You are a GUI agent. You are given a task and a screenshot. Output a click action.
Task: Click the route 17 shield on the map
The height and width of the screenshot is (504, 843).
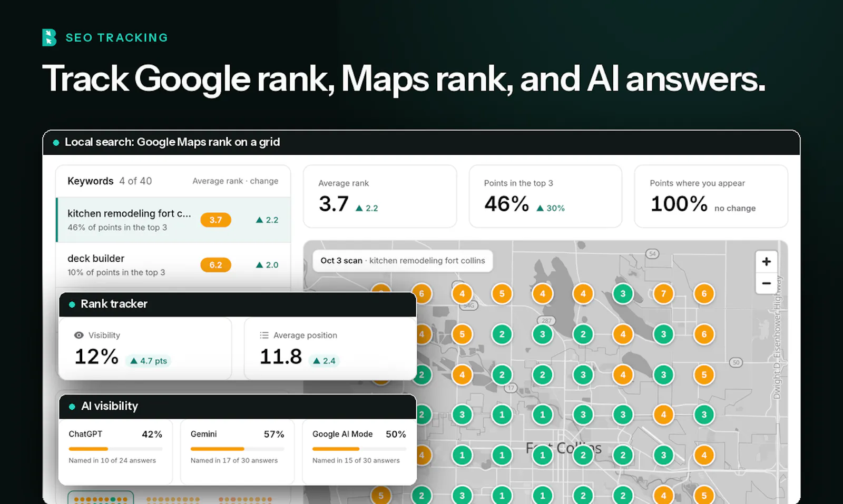510,388
